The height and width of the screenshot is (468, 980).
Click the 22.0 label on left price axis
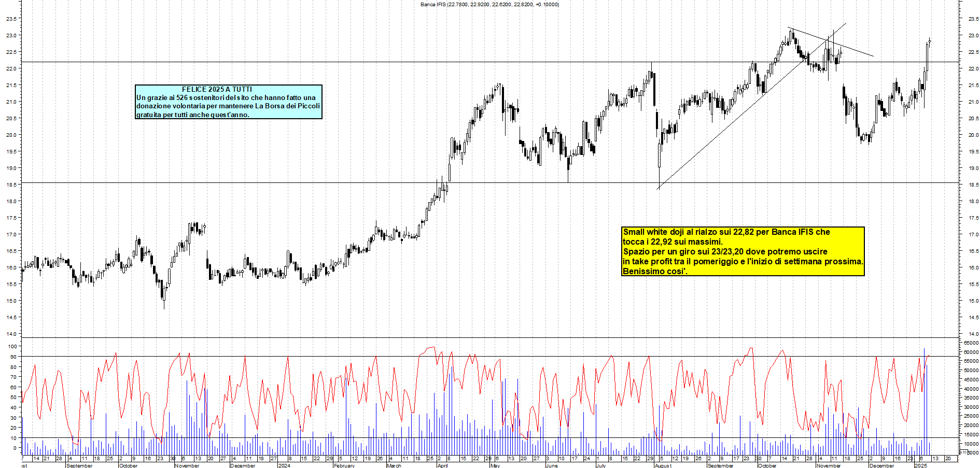(11, 68)
